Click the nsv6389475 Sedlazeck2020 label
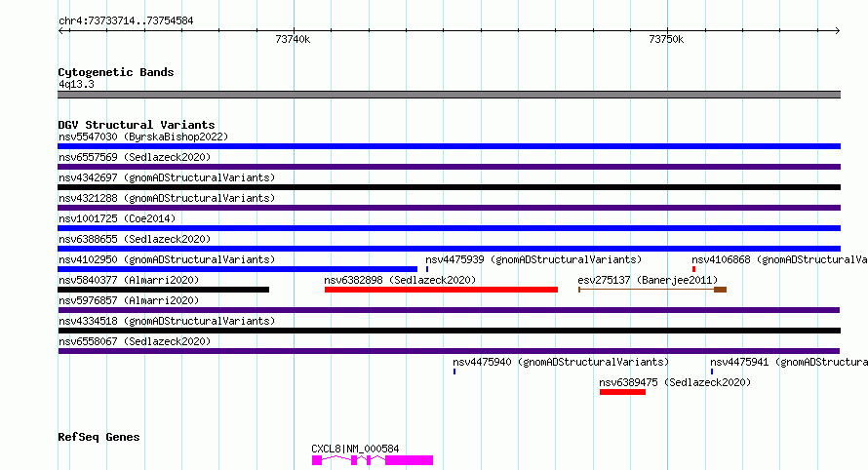 click(675, 382)
